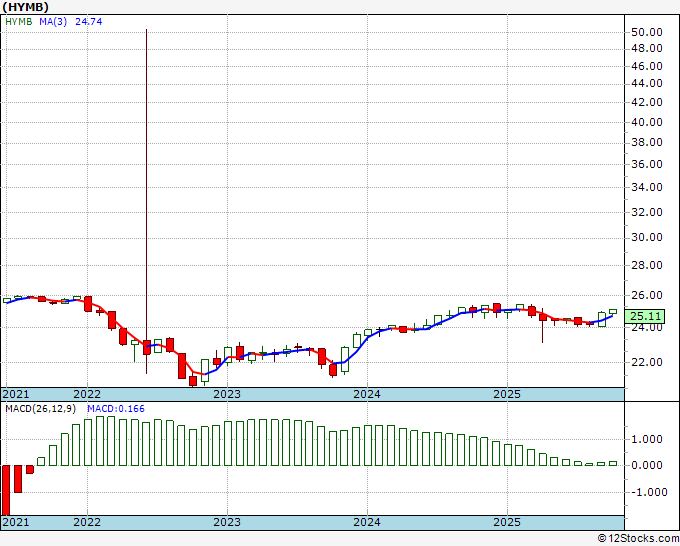Click the 40.00 price axis label
This screenshot has height=546, width=680.
coord(647,122)
